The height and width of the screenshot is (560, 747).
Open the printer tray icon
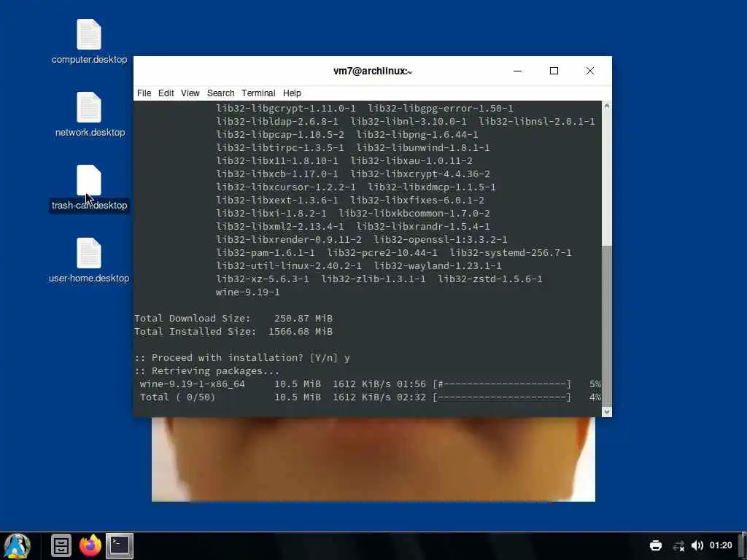[x=656, y=545]
